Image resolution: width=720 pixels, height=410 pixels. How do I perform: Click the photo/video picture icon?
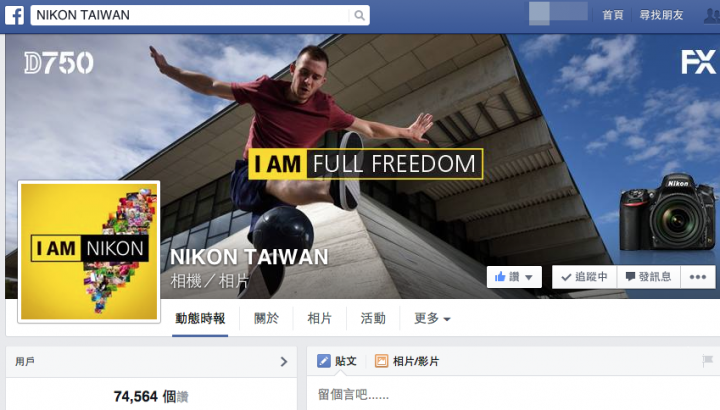tap(381, 361)
